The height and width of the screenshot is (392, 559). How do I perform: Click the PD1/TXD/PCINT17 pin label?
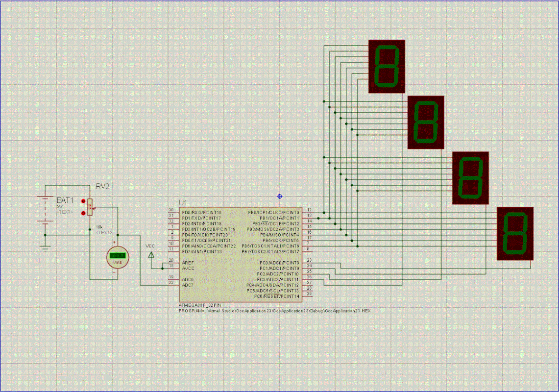(x=201, y=218)
